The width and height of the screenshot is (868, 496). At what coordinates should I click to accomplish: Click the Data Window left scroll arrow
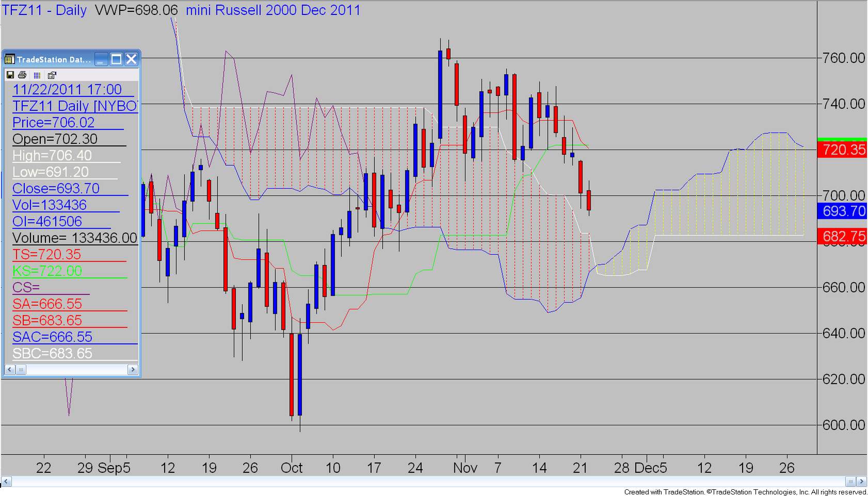click(9, 370)
